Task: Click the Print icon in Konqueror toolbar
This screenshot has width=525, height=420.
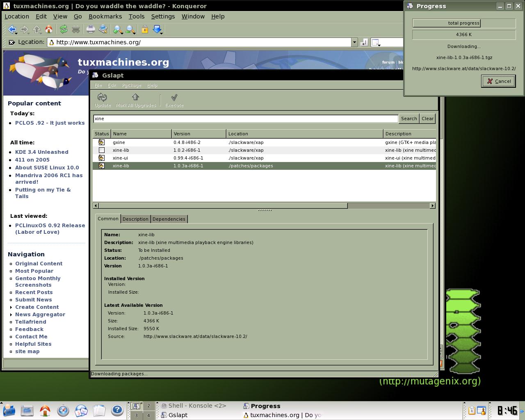Action: click(x=91, y=29)
